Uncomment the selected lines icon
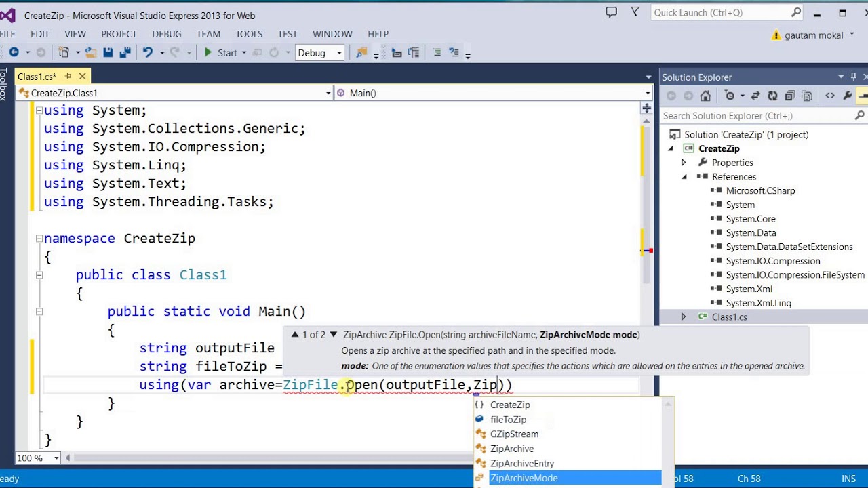The height and width of the screenshot is (488, 868). (x=454, y=53)
